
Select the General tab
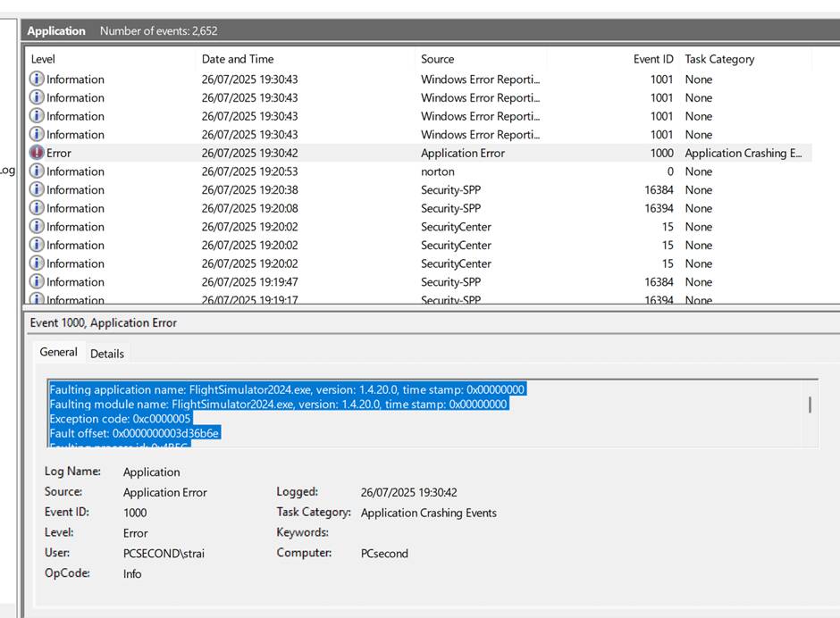coord(58,352)
